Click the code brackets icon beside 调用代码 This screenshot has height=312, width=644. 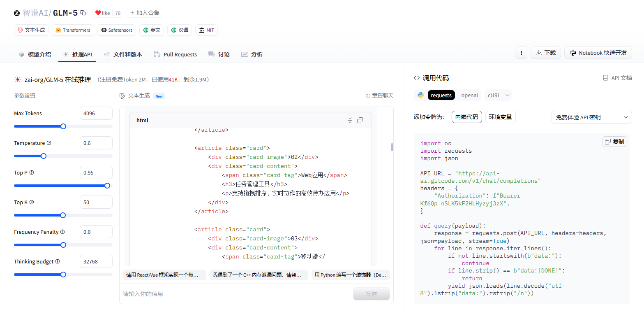(x=417, y=78)
